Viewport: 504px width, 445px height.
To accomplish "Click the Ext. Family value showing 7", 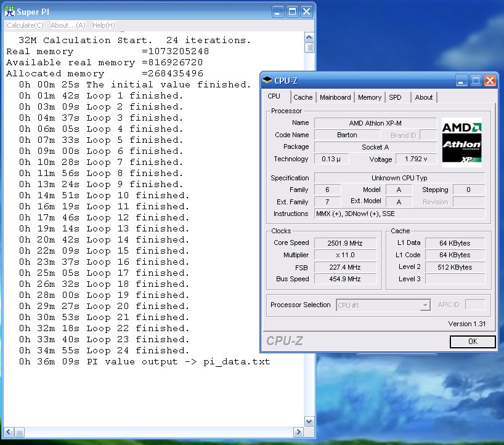I will click(328, 202).
